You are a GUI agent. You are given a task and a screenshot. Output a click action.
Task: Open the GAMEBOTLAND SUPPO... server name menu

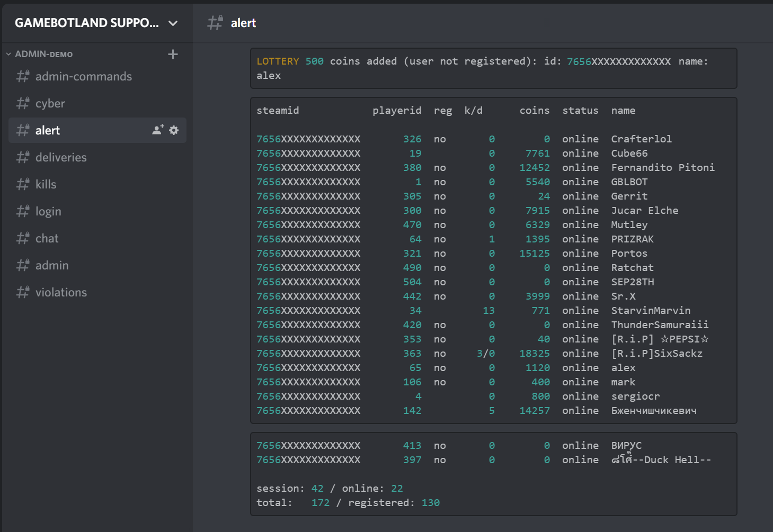(x=87, y=23)
